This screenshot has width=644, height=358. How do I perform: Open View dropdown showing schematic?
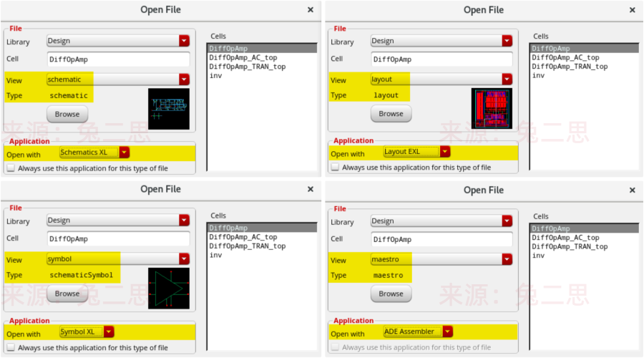[x=184, y=79]
